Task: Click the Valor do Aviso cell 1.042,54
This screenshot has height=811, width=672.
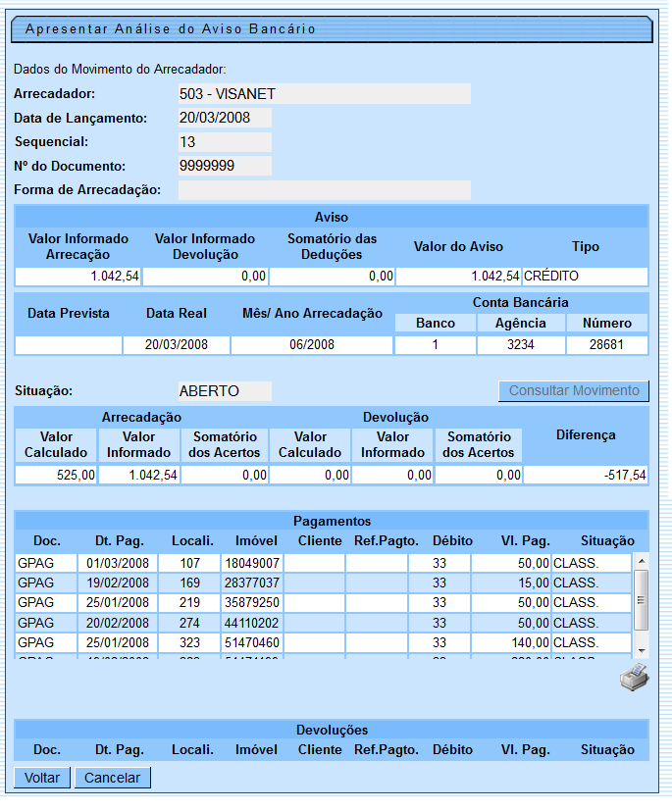Action: click(459, 277)
